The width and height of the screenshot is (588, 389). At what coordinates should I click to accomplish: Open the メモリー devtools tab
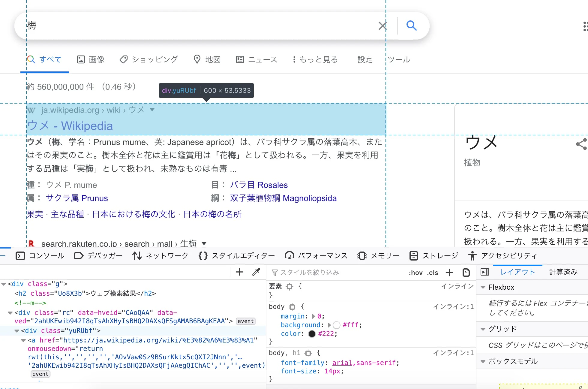(378, 256)
